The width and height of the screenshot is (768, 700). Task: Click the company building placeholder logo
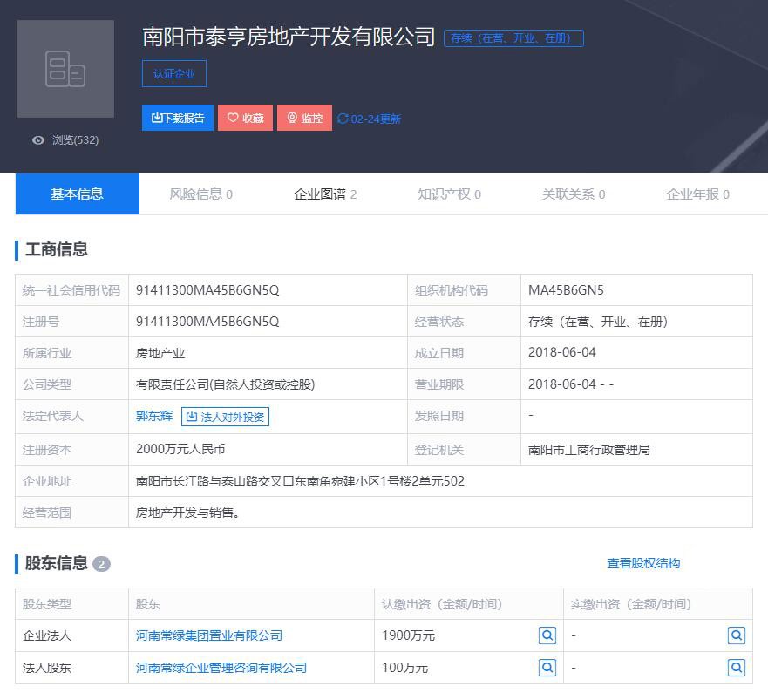[x=65, y=69]
